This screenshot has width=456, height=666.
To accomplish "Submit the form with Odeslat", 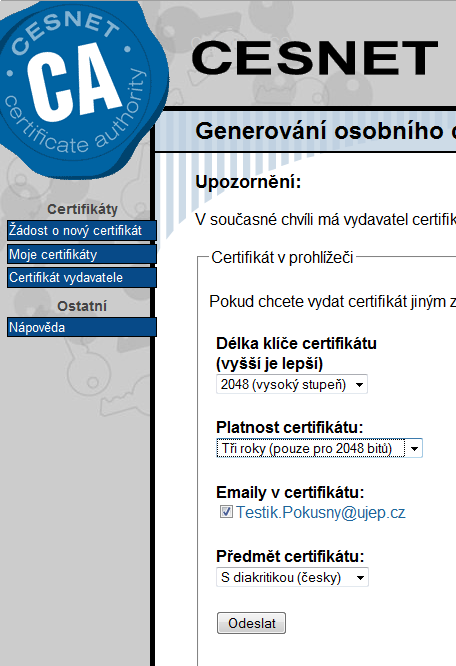I will [x=251, y=623].
